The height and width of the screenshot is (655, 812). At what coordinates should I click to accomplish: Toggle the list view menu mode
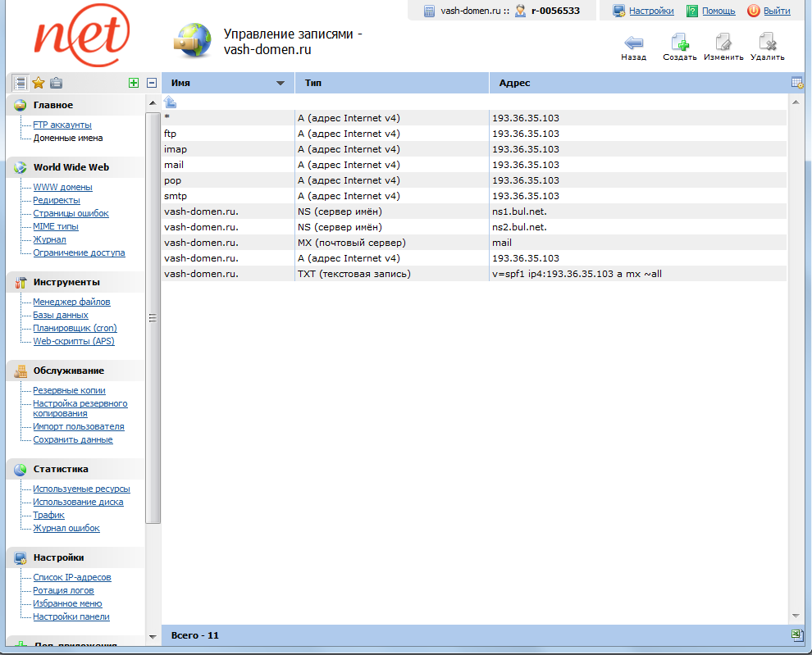tap(20, 83)
